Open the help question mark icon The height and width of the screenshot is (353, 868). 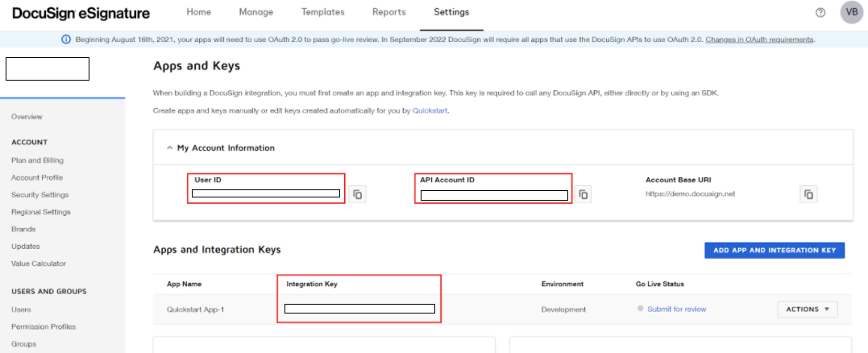820,12
